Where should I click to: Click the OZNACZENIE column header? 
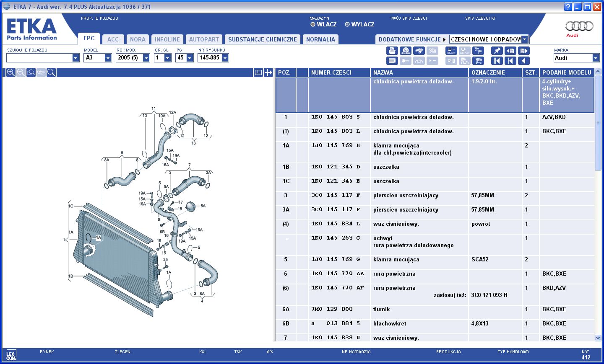point(495,72)
